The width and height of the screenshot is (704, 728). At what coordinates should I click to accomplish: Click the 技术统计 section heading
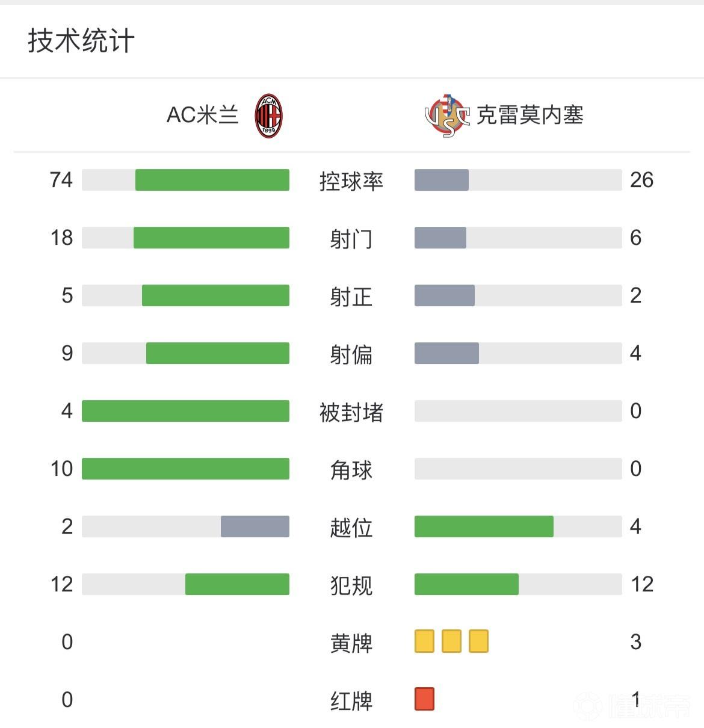click(81, 41)
